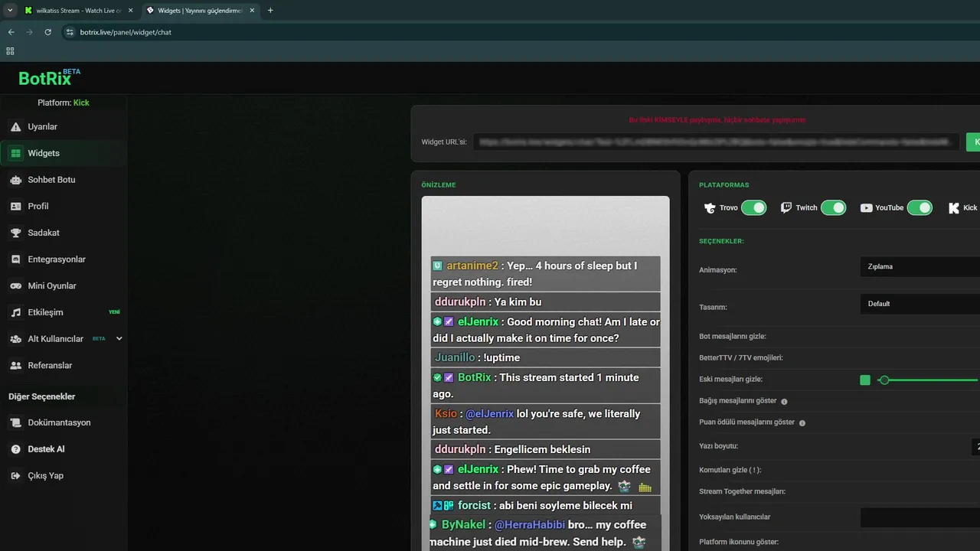This screenshot has height=551, width=980.
Task: Click the blurred Widget URL field
Action: 716,142
